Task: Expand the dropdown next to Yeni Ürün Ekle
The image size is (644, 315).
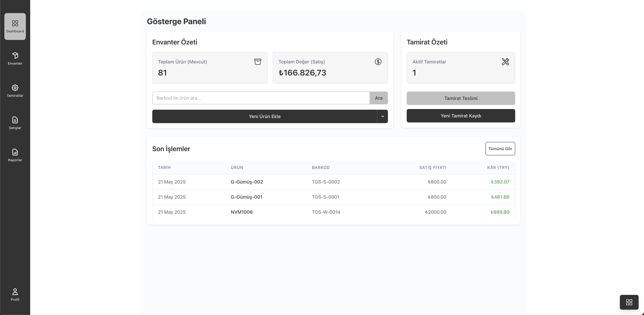Action: coord(383,116)
